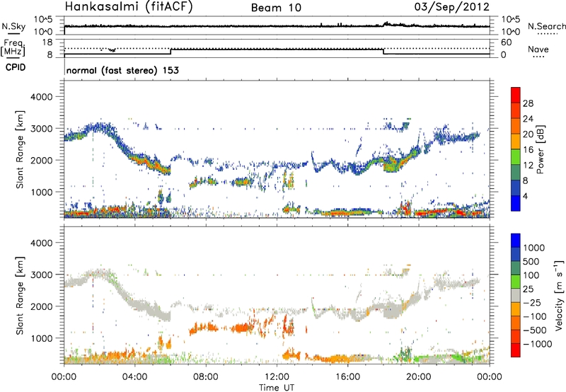Image resolution: width=566 pixels, height=392 pixels.
Task: Click the Nave legend label
Action: click(538, 49)
